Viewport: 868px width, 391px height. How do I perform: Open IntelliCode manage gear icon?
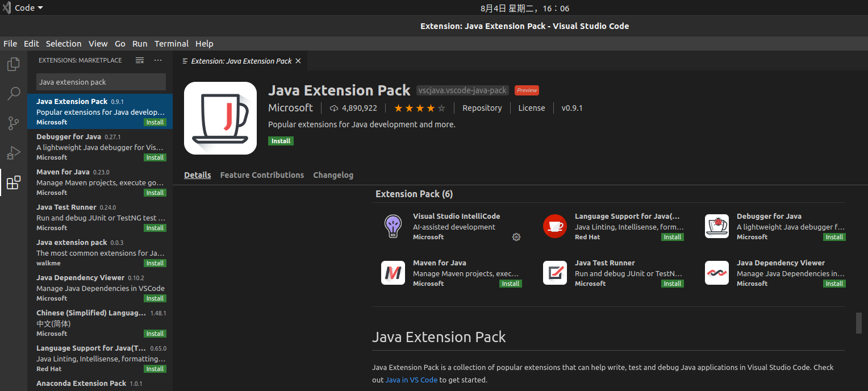click(516, 237)
